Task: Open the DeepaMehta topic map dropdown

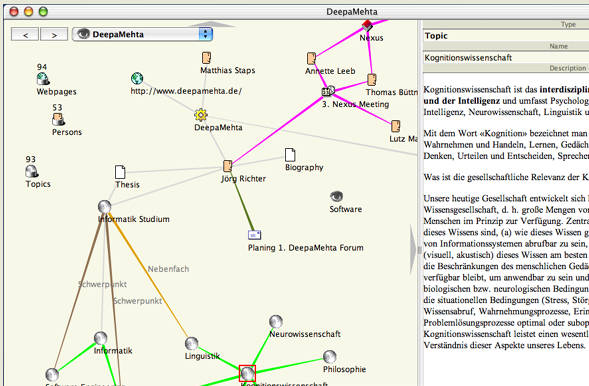Action: tap(142, 34)
